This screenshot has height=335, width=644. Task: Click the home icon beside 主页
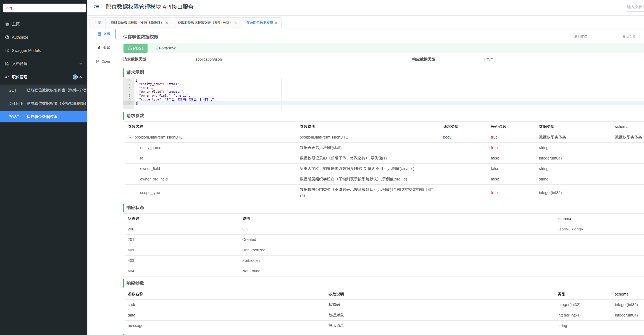7,24
